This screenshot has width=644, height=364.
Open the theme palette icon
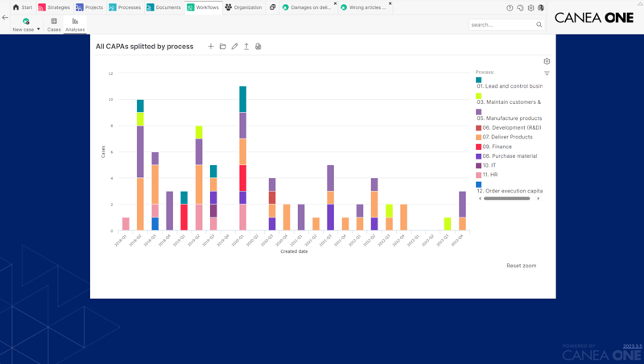pyautogui.click(x=520, y=8)
